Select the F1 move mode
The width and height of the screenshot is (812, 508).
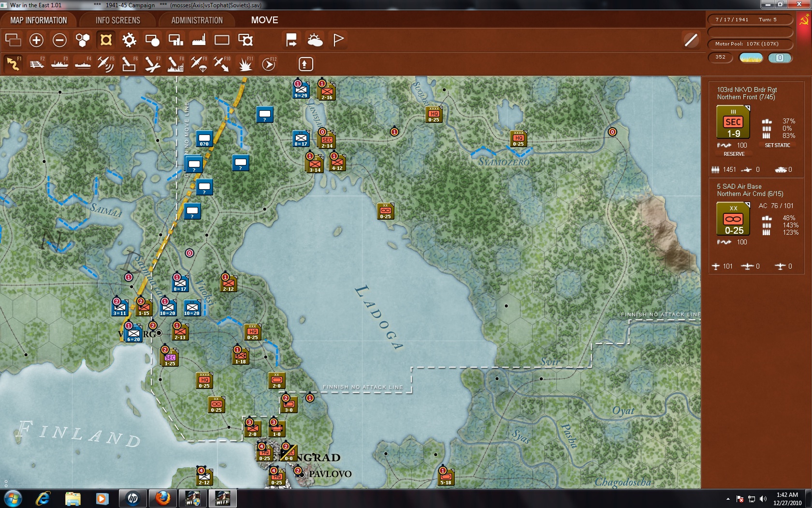coord(13,63)
